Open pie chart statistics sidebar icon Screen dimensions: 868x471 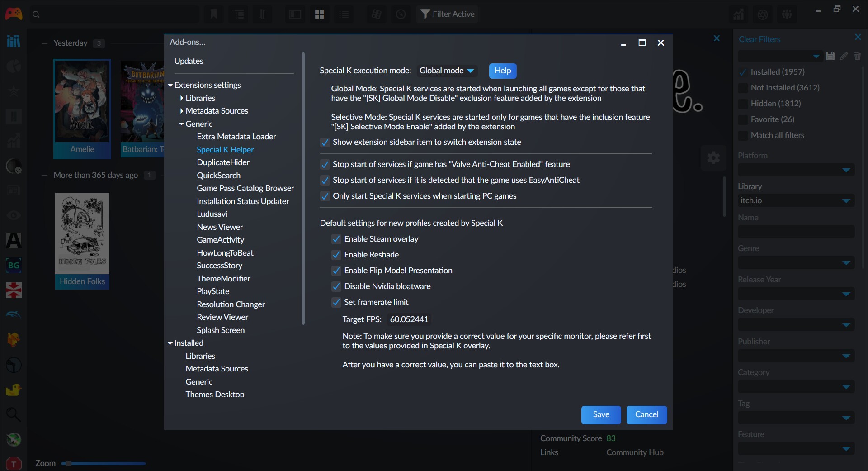pos(14,66)
